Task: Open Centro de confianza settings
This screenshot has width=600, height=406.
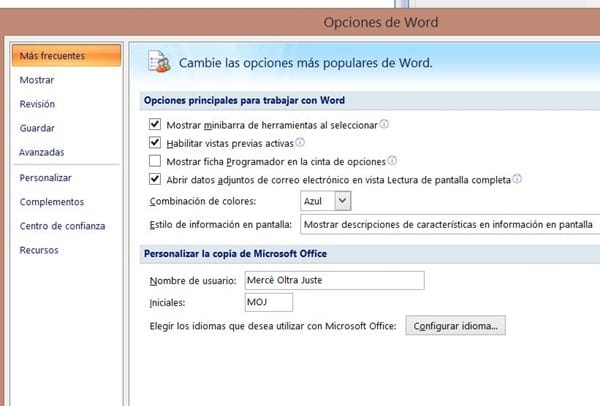Action: (62, 226)
